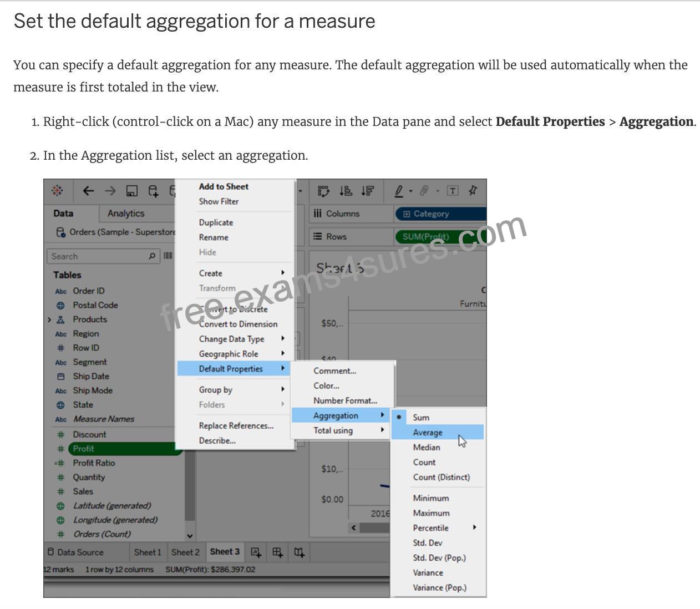Click the globe icon next to Latitude (generated)
Image resolution: width=700 pixels, height=609 pixels.
pos(60,506)
